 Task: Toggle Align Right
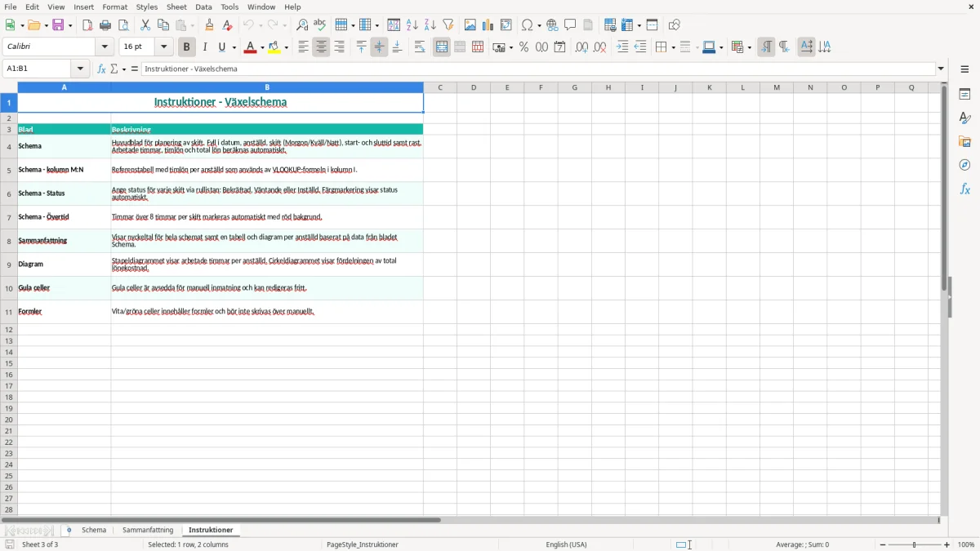point(339,47)
